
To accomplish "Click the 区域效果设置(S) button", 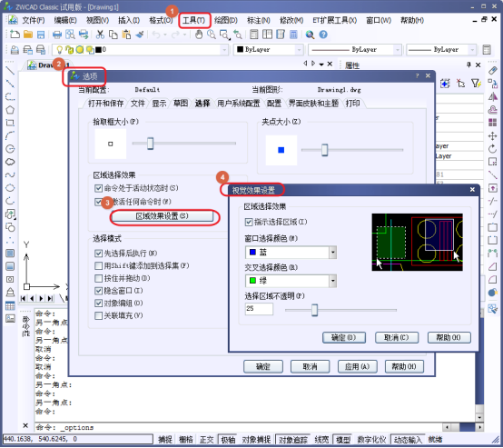I will tap(162, 216).
